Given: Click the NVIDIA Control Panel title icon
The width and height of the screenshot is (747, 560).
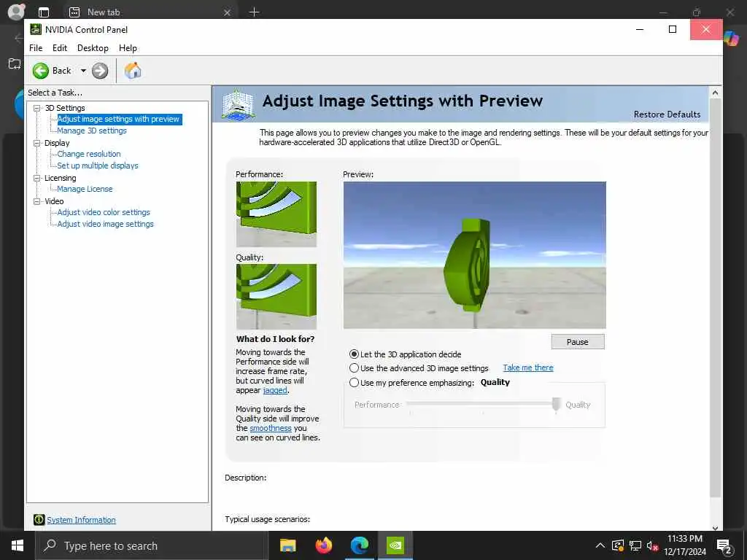Looking at the screenshot, I should (36, 29).
